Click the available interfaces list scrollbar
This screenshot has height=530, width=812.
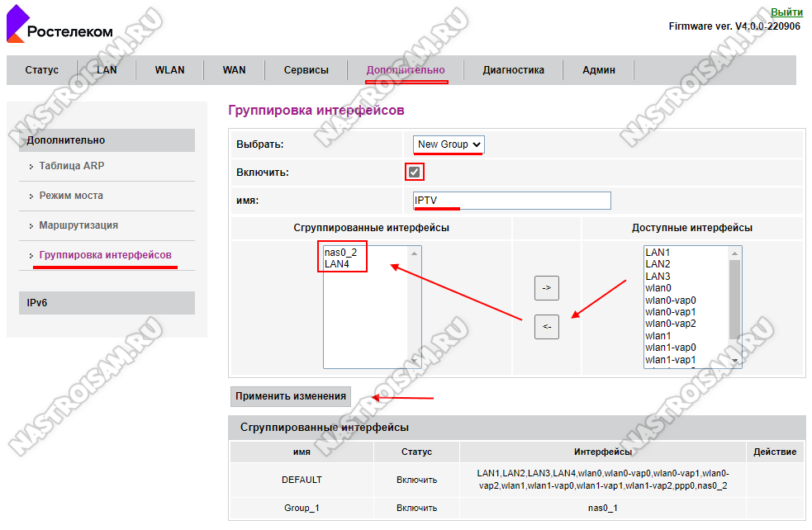click(735, 305)
